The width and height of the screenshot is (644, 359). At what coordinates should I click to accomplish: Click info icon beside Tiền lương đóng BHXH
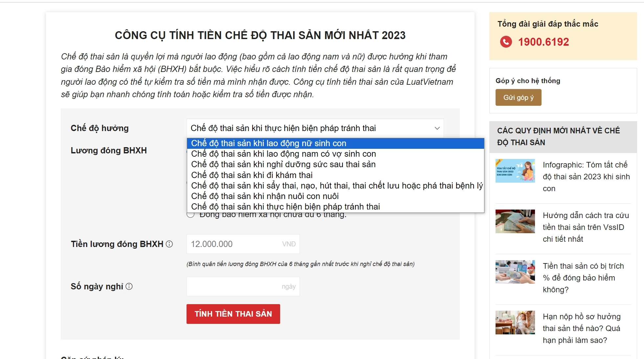pyautogui.click(x=169, y=244)
